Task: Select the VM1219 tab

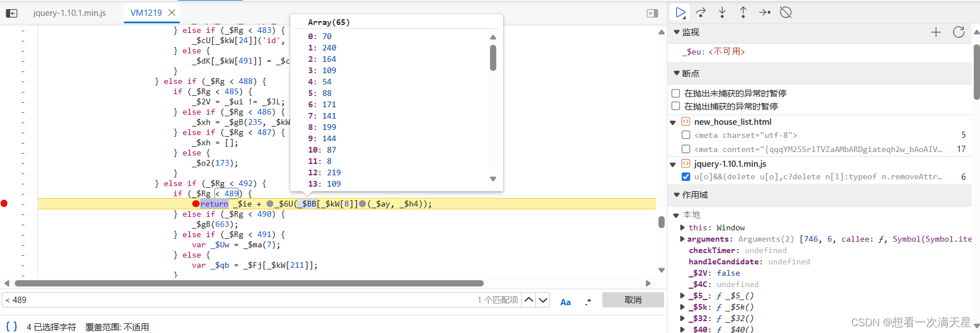Action: click(x=146, y=12)
